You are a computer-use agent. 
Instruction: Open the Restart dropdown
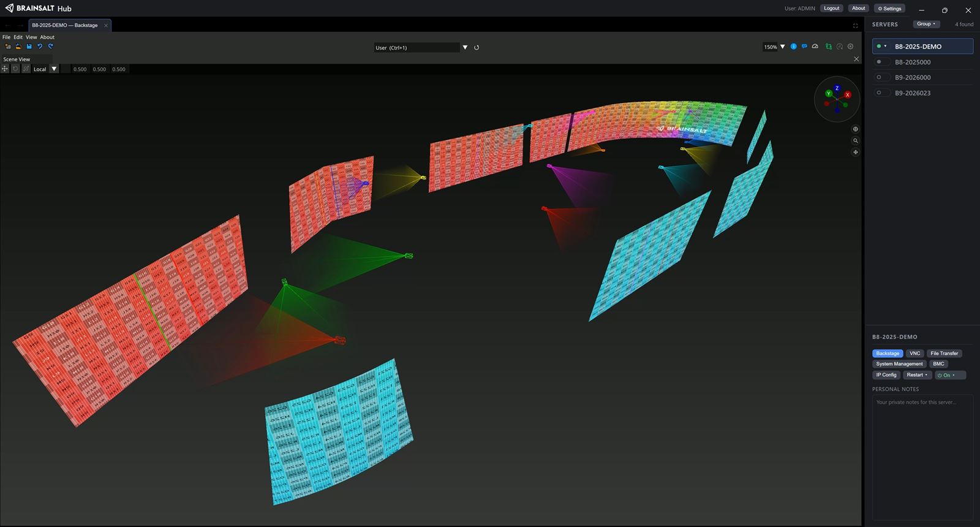tap(918, 375)
